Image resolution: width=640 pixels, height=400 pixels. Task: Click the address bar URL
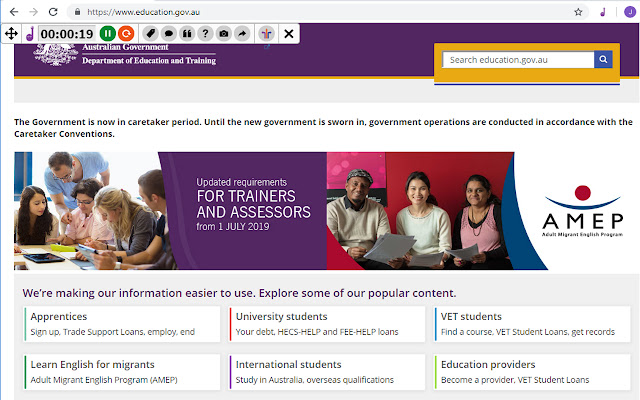click(x=143, y=12)
